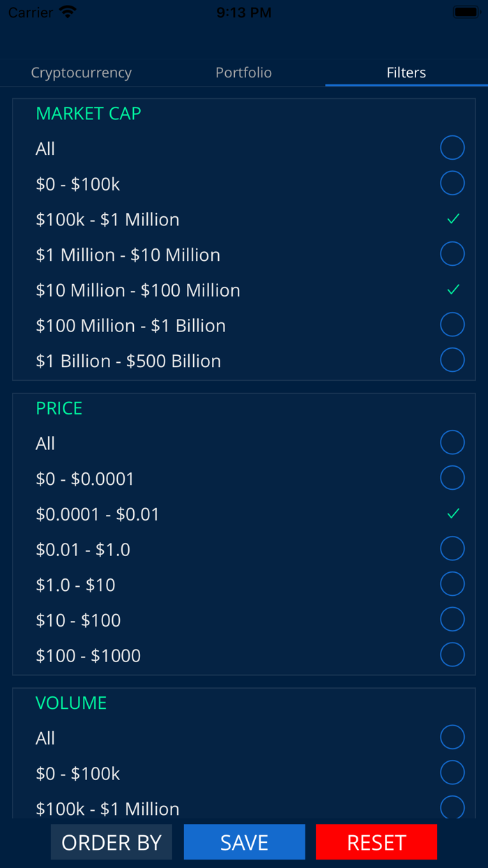Tap the ORDER BY button

(111, 841)
